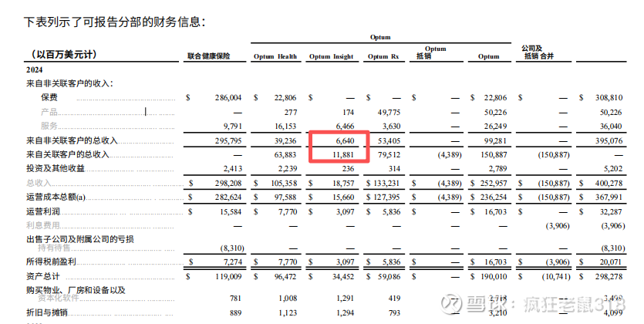Click the 产品 row label
The width and height of the screenshot is (644, 324).
tap(49, 112)
